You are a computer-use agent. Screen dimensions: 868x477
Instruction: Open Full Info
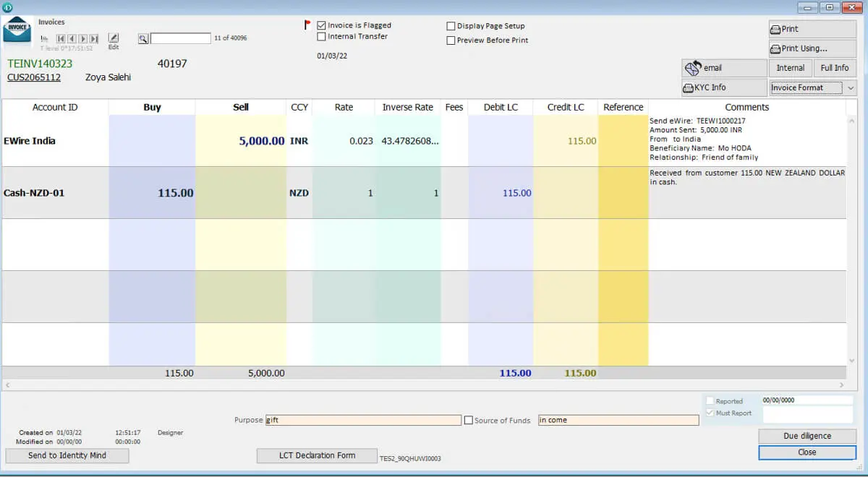[835, 68]
